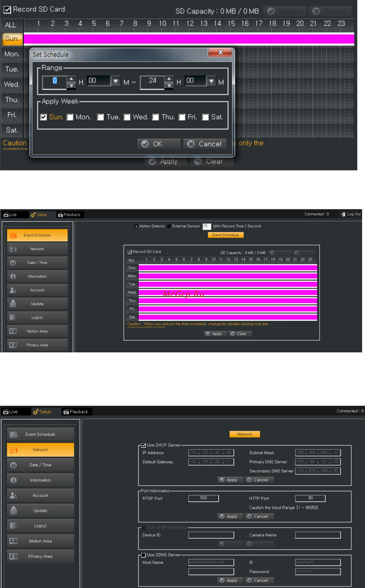
Task: Confirm the Set Schedule dialog with OK
Action: coord(159,144)
